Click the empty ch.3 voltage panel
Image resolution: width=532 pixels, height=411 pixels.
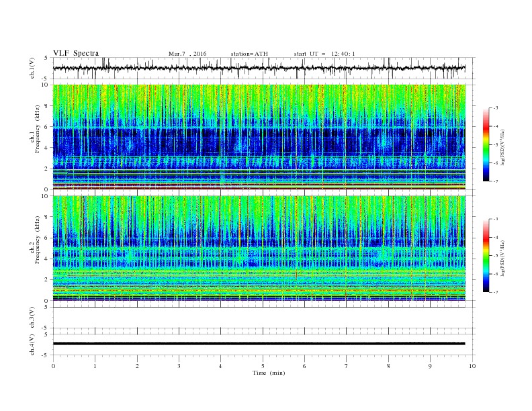tap(264, 318)
